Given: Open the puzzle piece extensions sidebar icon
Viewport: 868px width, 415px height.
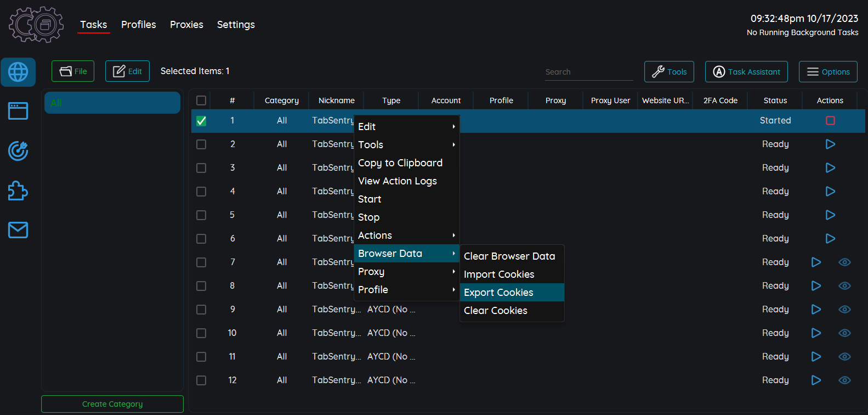Looking at the screenshot, I should click(x=18, y=190).
